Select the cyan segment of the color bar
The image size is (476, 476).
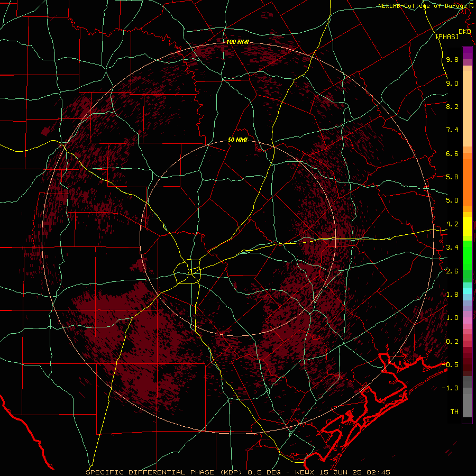[x=467, y=291]
